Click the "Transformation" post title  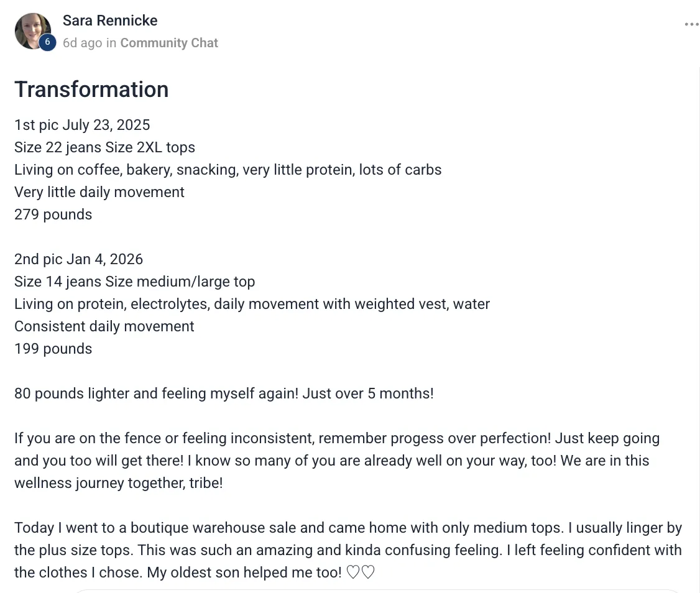91,90
